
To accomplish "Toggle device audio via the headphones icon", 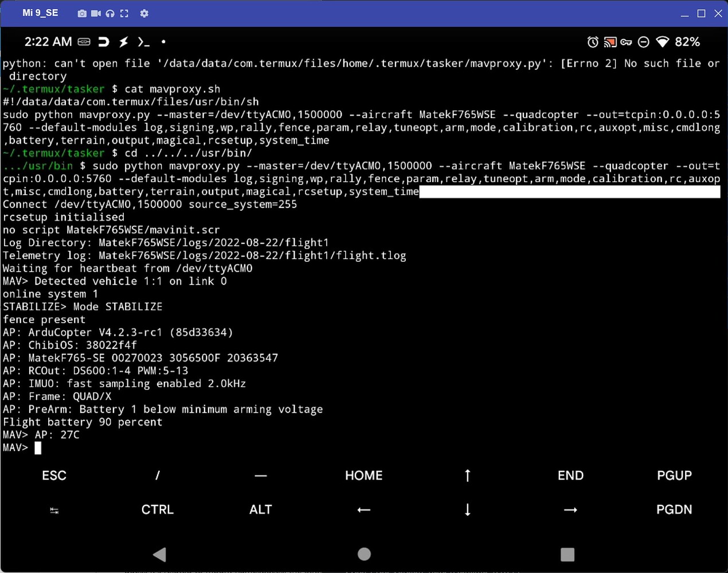I will [109, 13].
